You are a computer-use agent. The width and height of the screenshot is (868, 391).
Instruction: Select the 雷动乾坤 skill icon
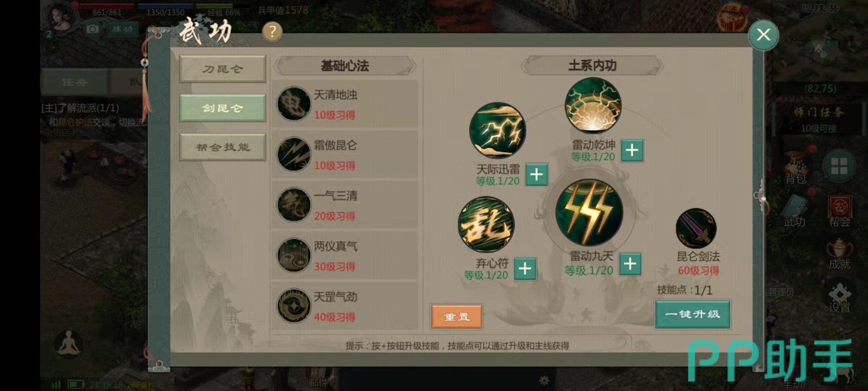point(593,105)
